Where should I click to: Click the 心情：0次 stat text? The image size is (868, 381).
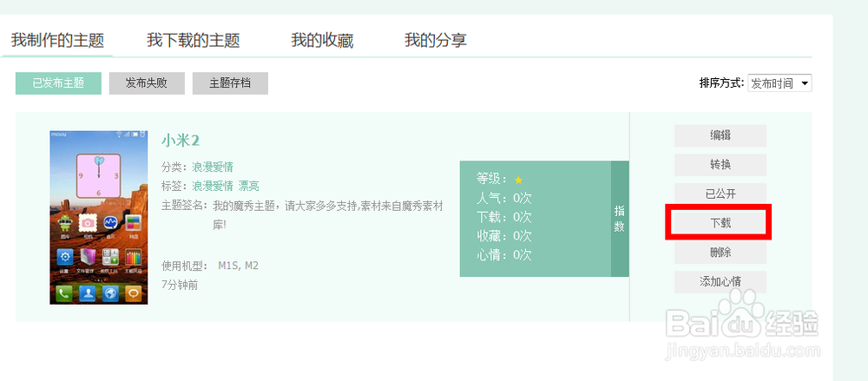click(503, 255)
